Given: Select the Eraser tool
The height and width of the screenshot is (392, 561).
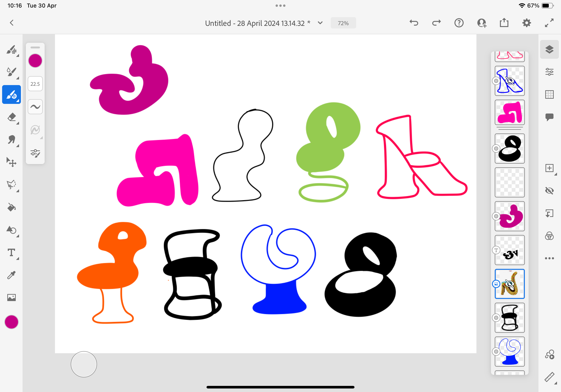Looking at the screenshot, I should tap(12, 117).
